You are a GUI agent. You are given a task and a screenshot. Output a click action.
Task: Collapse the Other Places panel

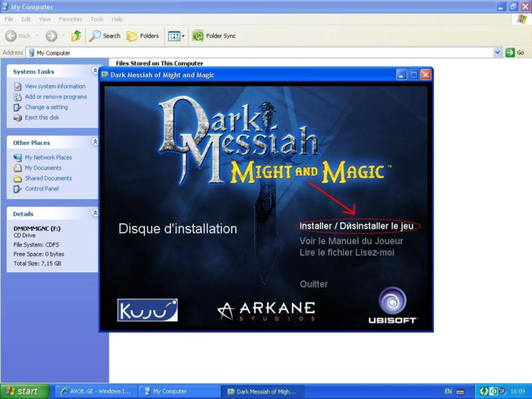pyautogui.click(x=95, y=142)
